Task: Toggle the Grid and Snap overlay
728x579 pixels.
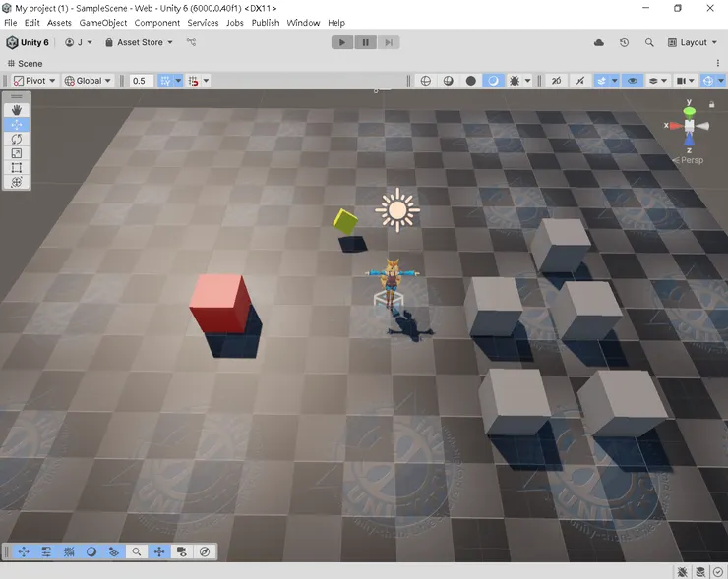Action: [69, 551]
